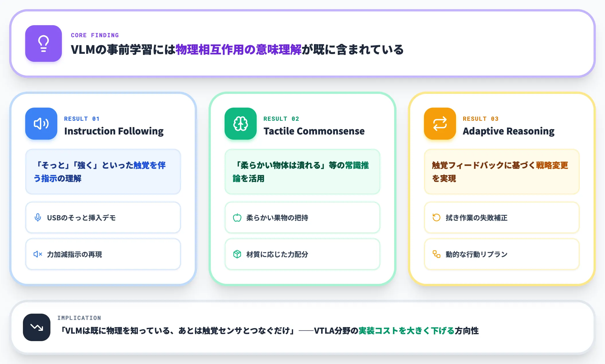The width and height of the screenshot is (605, 364).
Task: Click the box icon beside 材質に応じた力配分
Action: [x=237, y=254]
